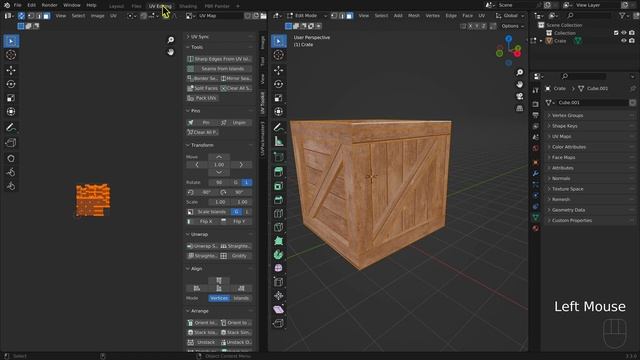Select the Loop Cut tool
Viewport: 640px width, 360px height.
pos(279,214)
